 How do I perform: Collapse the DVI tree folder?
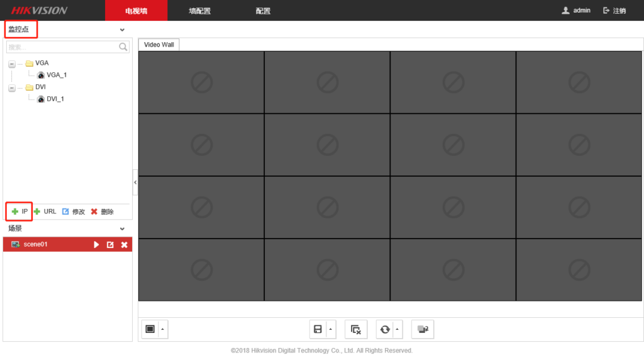[x=12, y=87]
